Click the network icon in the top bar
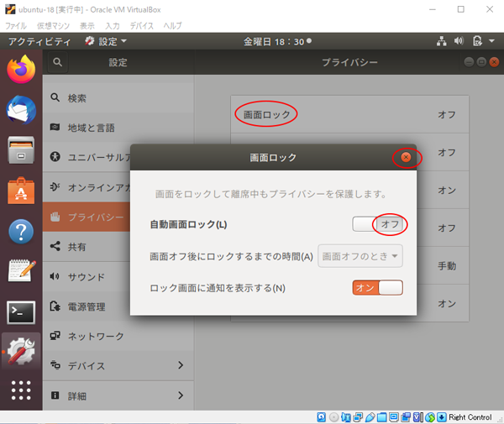The image size is (504, 424). pyautogui.click(x=441, y=41)
